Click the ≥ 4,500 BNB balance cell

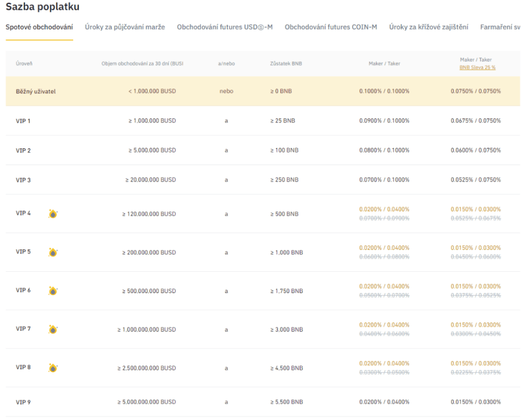tap(286, 368)
